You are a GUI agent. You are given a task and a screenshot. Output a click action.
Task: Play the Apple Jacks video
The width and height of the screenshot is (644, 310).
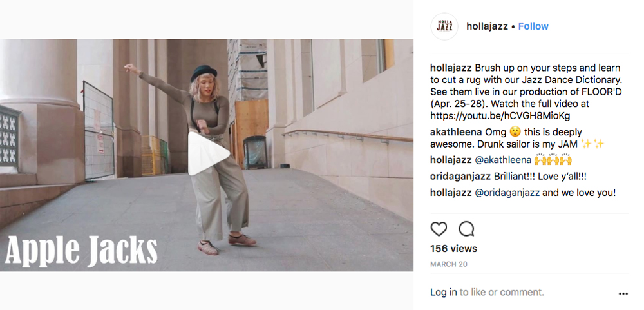point(208,153)
